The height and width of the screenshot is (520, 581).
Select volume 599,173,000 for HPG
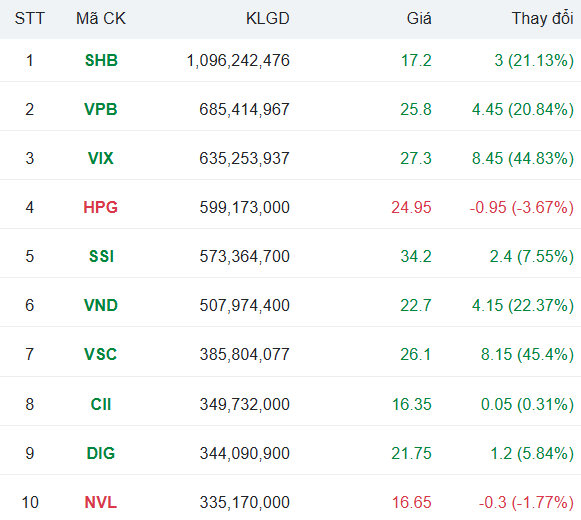point(245,207)
